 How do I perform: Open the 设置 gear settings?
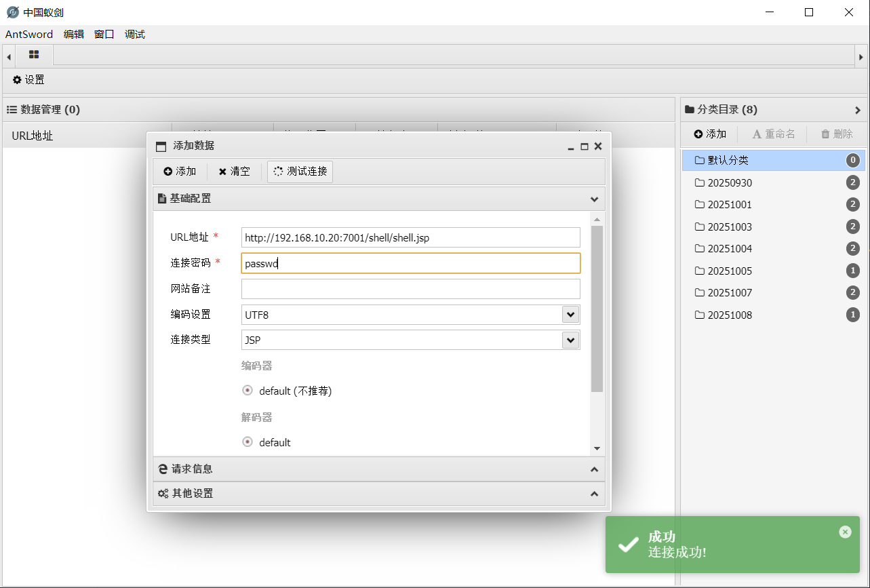[28, 80]
